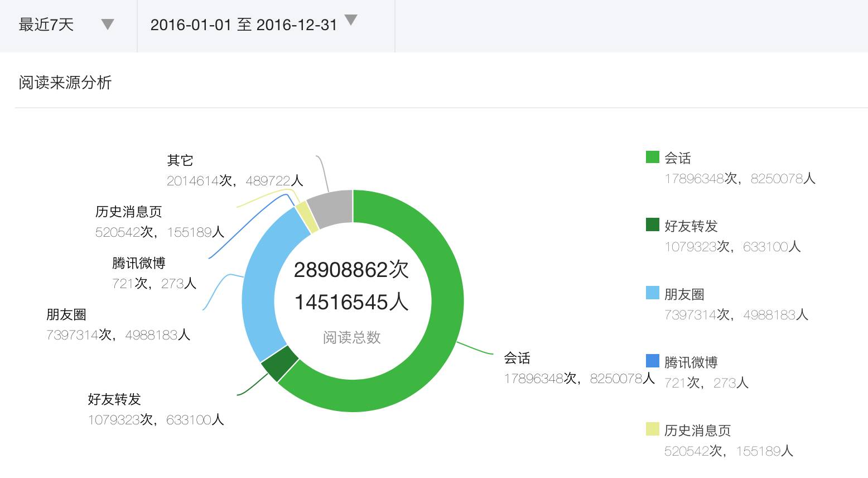Click the 其它 chart callout label
This screenshot has height=478, width=868.
point(180,161)
